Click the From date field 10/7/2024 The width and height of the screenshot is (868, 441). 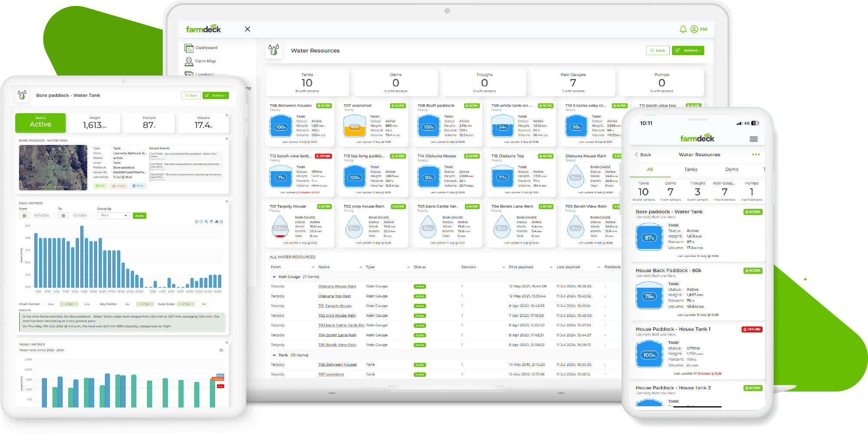click(x=42, y=216)
